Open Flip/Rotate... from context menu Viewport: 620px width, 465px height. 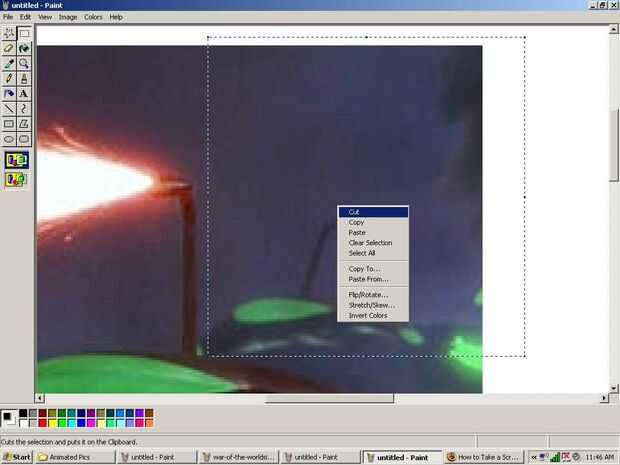(x=373, y=295)
